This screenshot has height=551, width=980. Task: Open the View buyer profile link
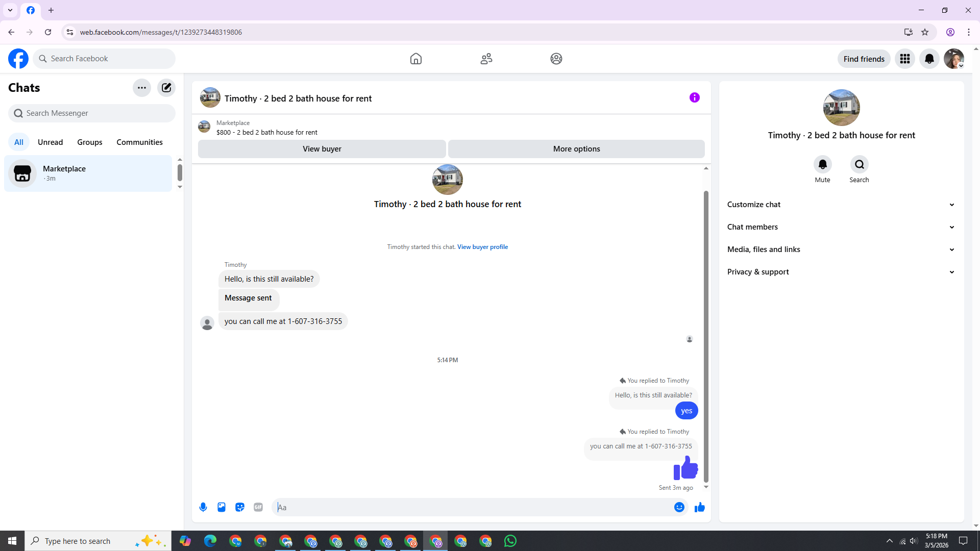tap(482, 247)
